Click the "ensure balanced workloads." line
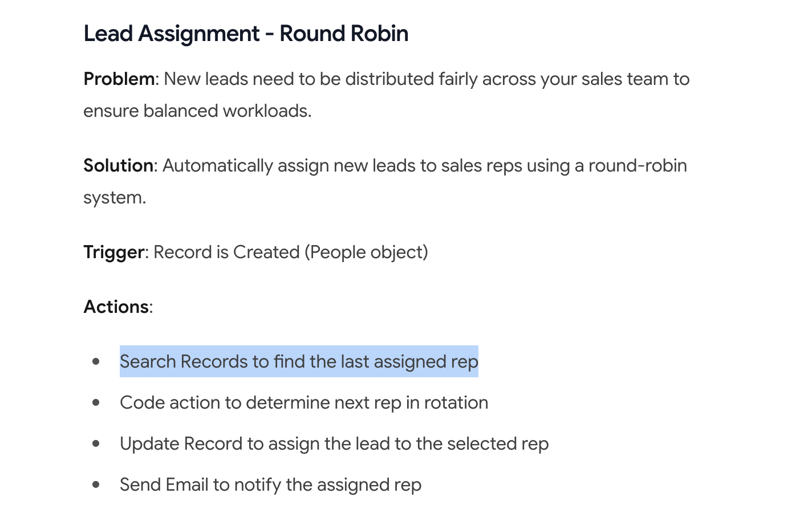The width and height of the screenshot is (812, 530). tap(197, 111)
